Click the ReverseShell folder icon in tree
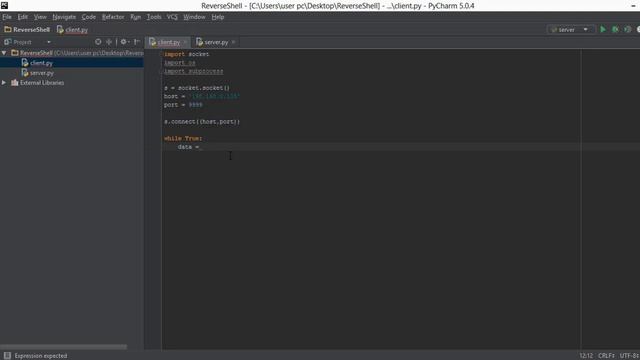Screen dimensions: 640x360 [15, 53]
